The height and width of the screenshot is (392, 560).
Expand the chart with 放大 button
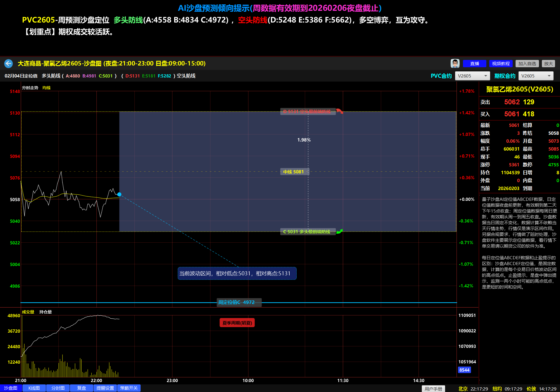coord(548,63)
